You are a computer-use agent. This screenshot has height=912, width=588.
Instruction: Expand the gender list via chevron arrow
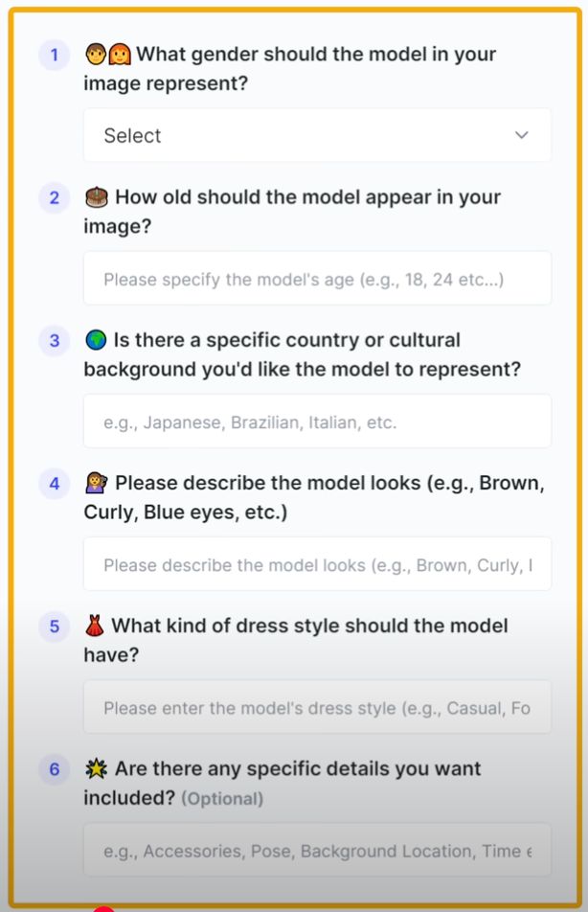pyautogui.click(x=522, y=135)
